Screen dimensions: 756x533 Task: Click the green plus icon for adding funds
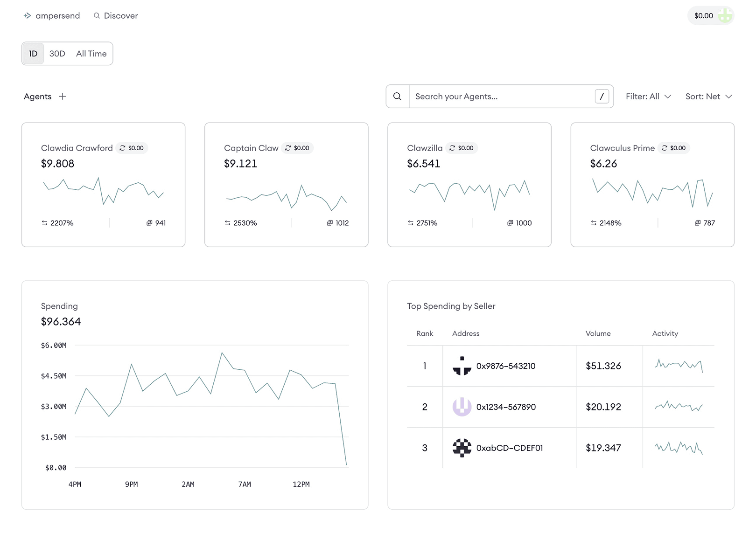725,15
